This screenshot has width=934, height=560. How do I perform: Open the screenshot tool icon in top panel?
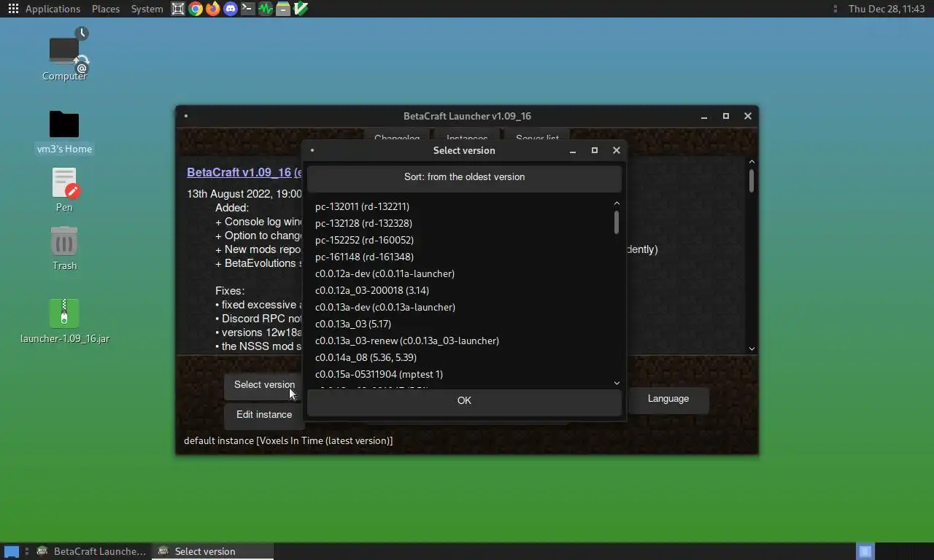[x=178, y=9]
